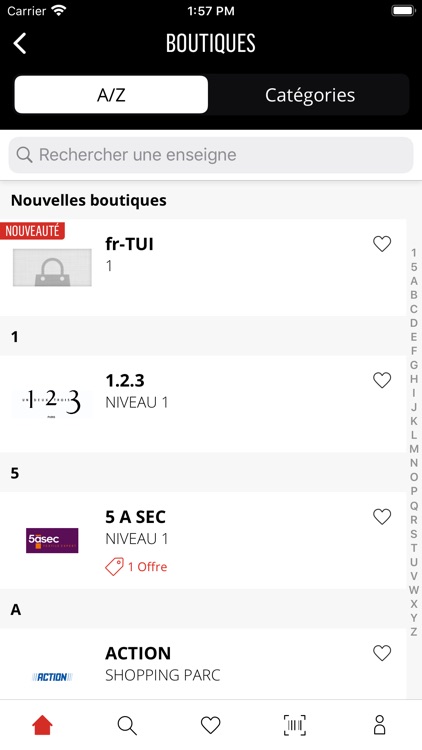Open the search icon in the bottom bar
This screenshot has width=422, height=750.
point(127,725)
